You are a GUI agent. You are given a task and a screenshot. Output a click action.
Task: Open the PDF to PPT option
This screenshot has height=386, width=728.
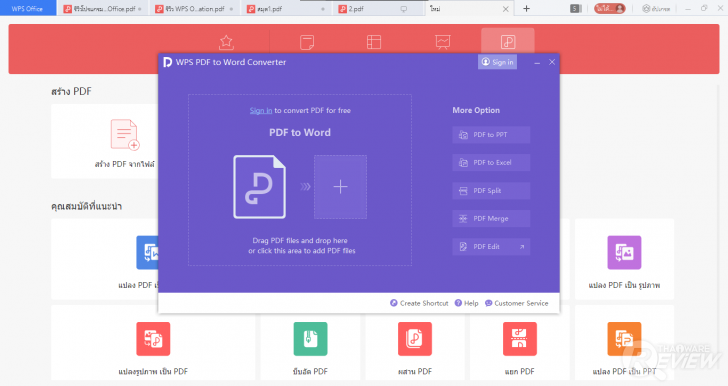click(x=491, y=135)
